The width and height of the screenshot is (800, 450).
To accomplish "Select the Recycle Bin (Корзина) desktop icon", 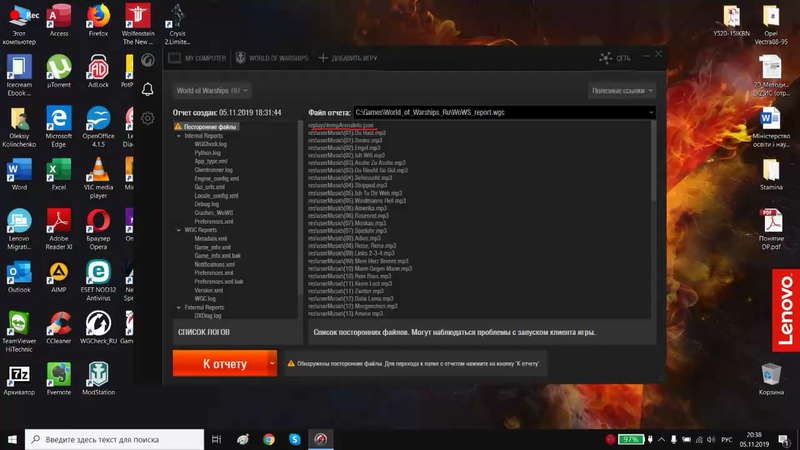I will coord(771,379).
